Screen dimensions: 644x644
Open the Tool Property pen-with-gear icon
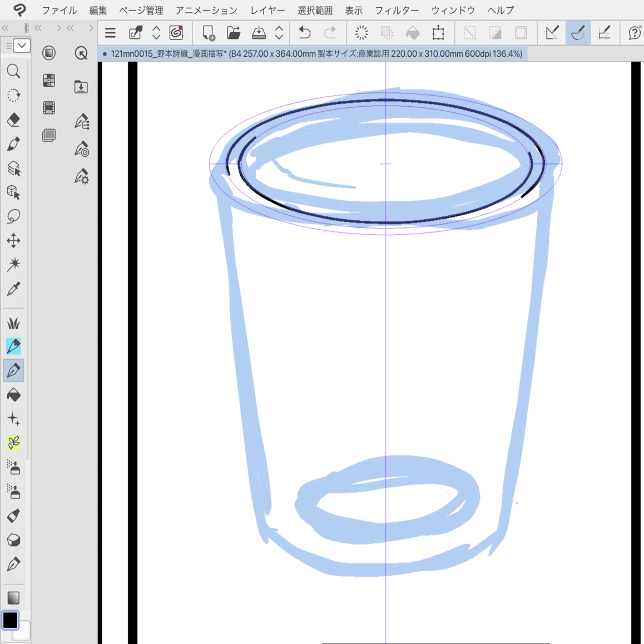(82, 176)
